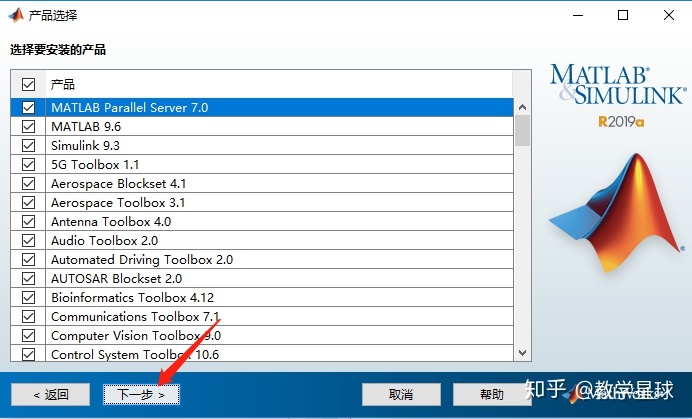
Task: Toggle the Simulink 9.3 checkbox
Action: click(28, 145)
